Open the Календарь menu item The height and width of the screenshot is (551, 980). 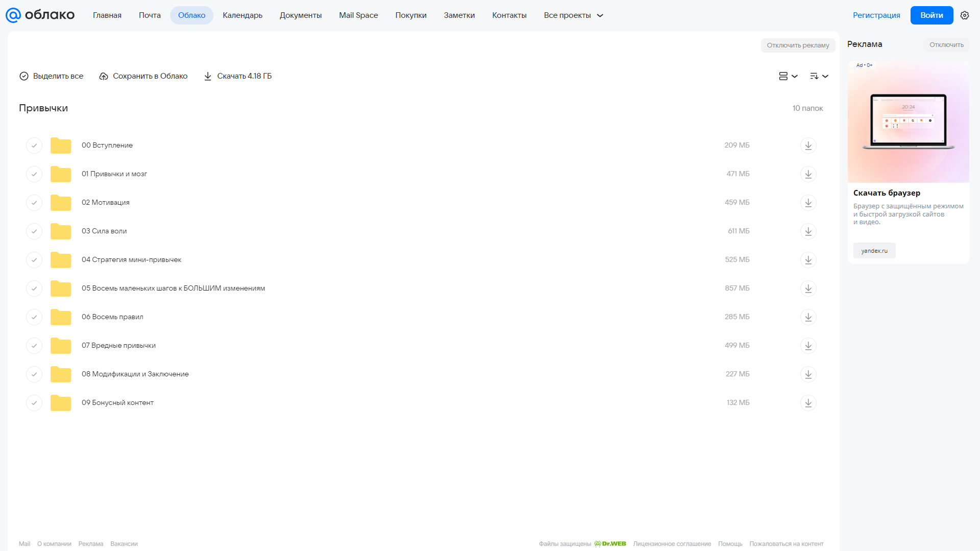[x=243, y=15]
